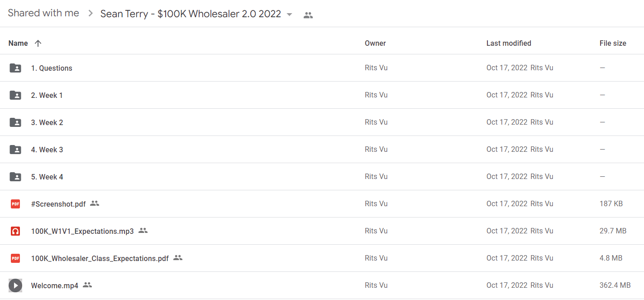Click shared icon next to Welcome.mp4
Viewport: 644px width, 300px height.
87,285
